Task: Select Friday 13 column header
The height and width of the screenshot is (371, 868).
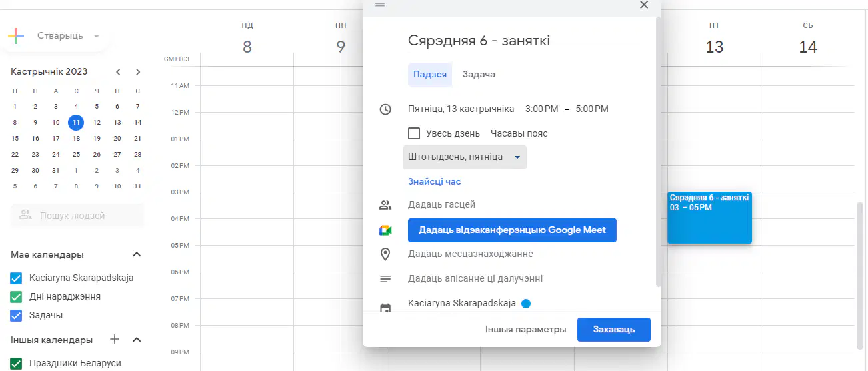Action: click(x=715, y=39)
